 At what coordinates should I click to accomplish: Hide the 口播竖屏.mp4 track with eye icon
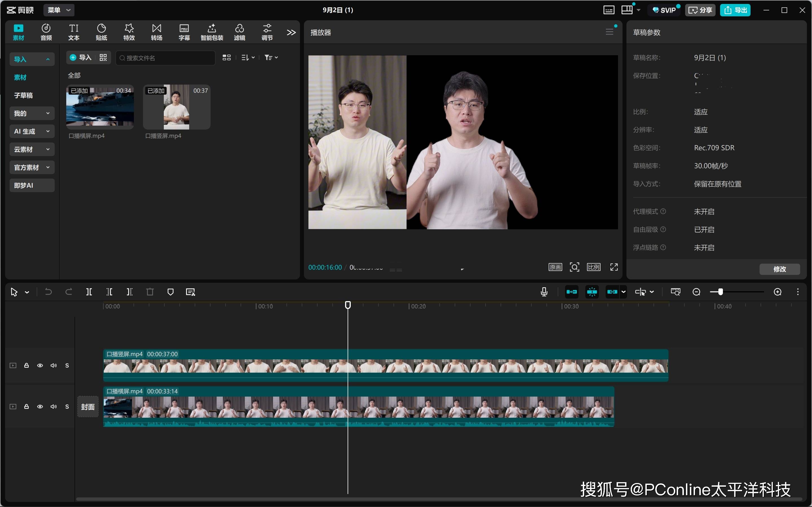tap(40, 366)
